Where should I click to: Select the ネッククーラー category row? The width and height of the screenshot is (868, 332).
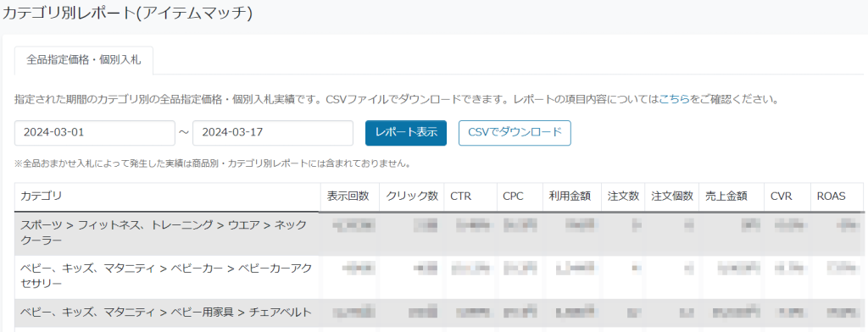coord(438,233)
